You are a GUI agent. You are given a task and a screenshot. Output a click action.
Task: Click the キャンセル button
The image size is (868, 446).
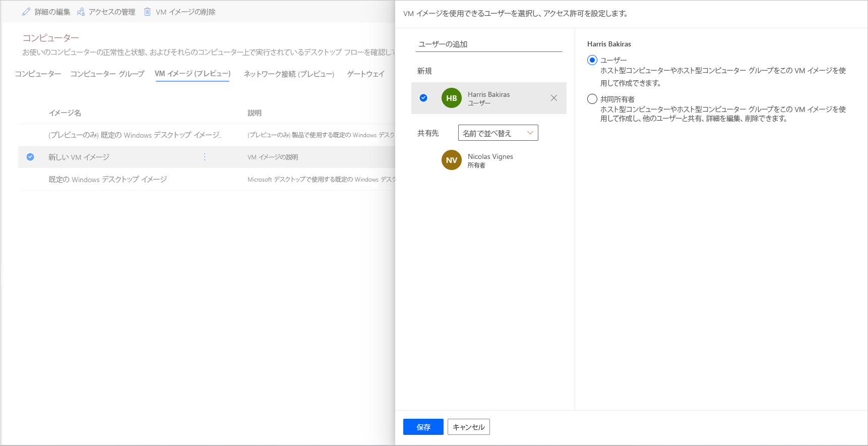(469, 427)
